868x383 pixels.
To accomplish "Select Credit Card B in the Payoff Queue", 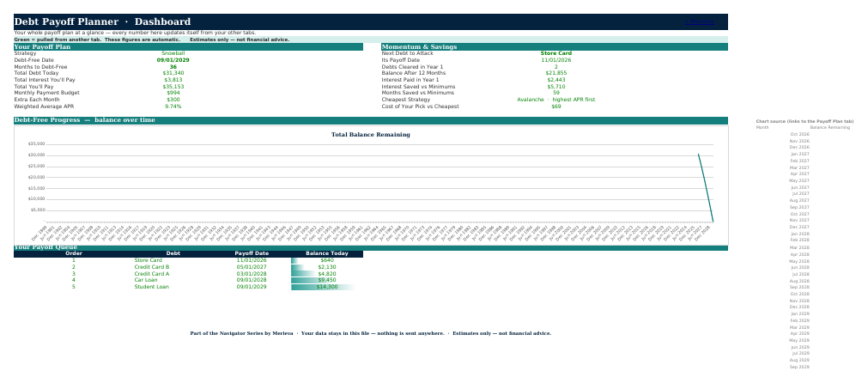I will tap(152, 267).
